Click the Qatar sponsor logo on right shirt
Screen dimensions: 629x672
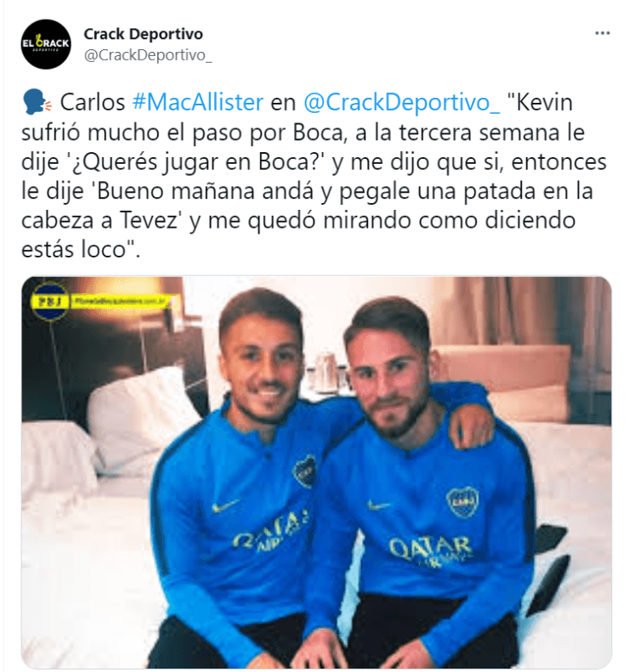430,550
